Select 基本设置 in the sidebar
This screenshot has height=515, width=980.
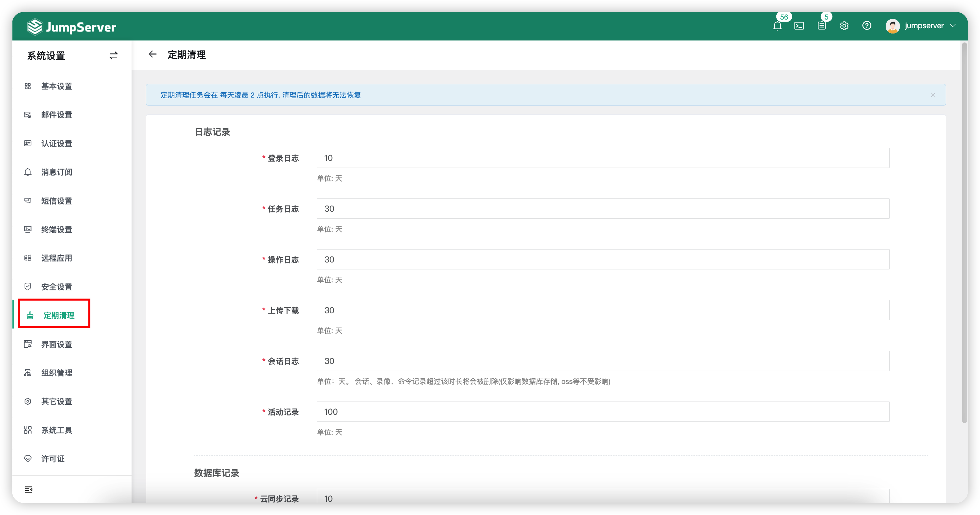click(x=57, y=86)
